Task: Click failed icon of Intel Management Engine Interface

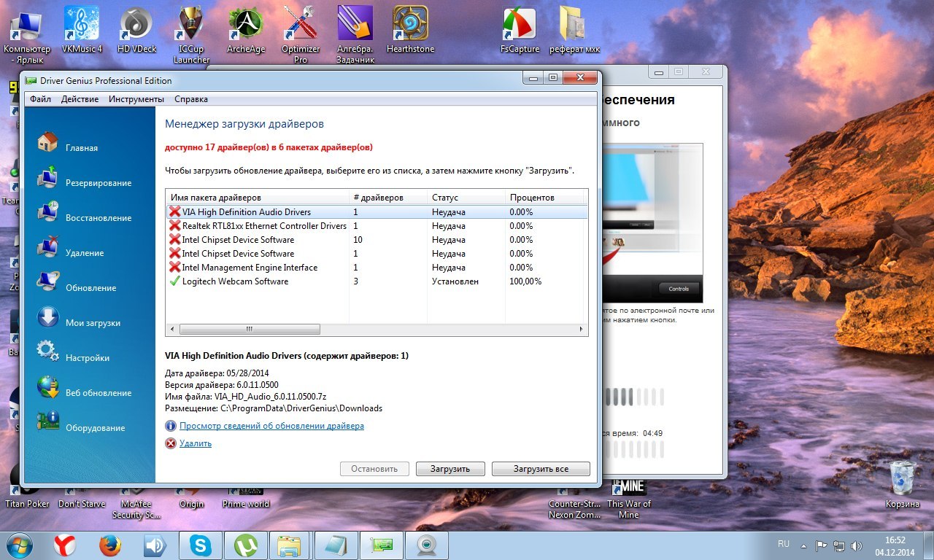Action: pyautogui.click(x=174, y=267)
